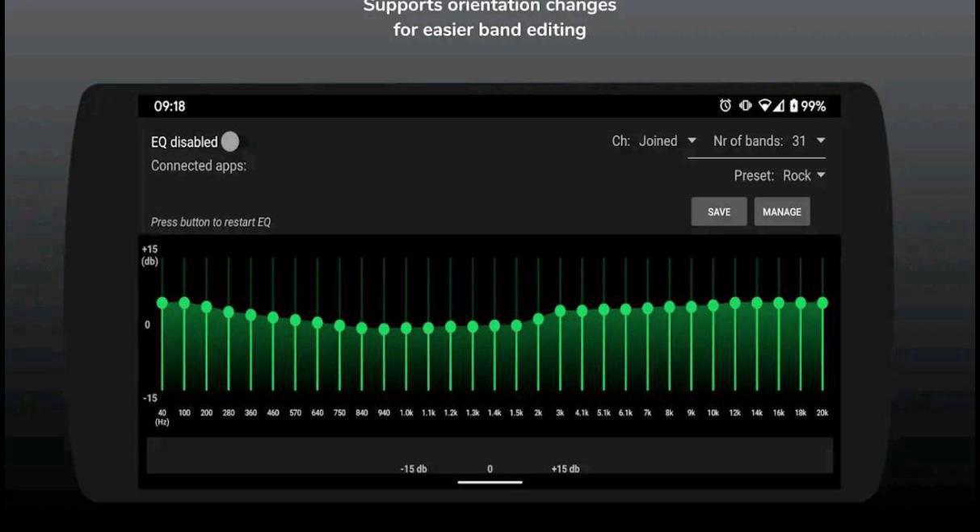The width and height of the screenshot is (980, 532).
Task: Tap the Connected apps label
Action: pos(198,165)
